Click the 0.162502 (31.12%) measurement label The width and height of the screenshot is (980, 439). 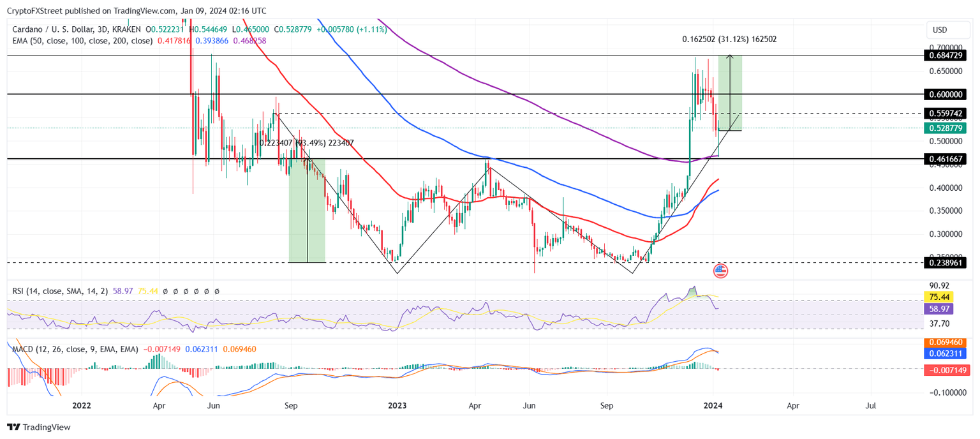[x=729, y=40]
